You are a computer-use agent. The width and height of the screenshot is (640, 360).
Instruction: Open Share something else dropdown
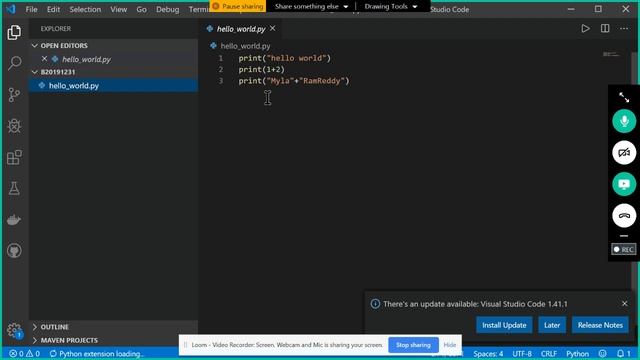(x=311, y=7)
